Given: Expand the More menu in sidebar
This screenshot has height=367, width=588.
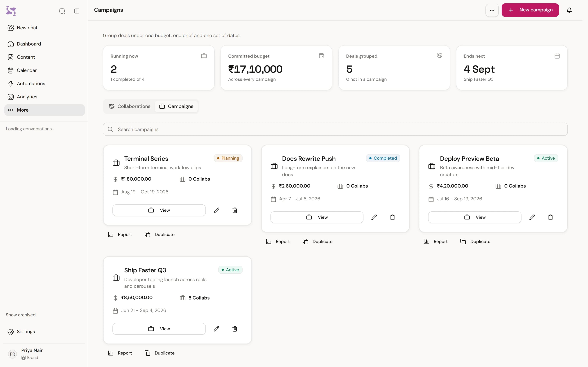Looking at the screenshot, I should tap(44, 110).
